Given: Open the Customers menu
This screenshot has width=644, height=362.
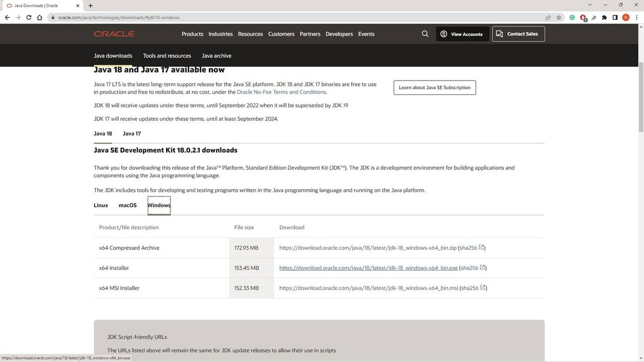Looking at the screenshot, I should (281, 34).
